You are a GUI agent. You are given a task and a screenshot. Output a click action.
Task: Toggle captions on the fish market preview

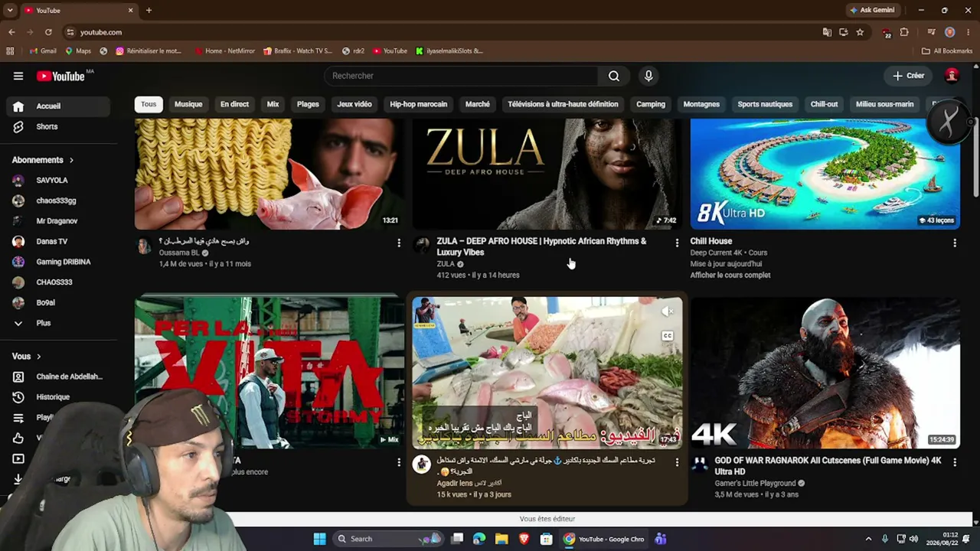[x=668, y=336]
